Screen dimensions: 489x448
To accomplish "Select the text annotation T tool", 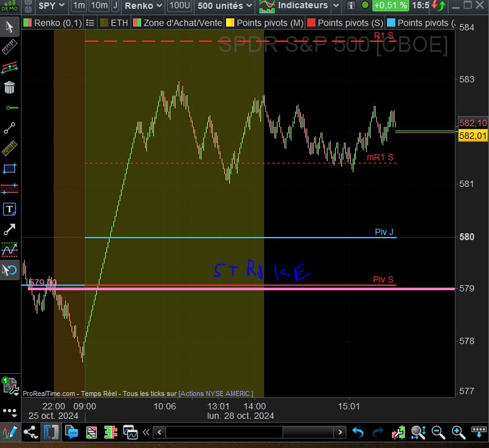I will coord(10,209).
